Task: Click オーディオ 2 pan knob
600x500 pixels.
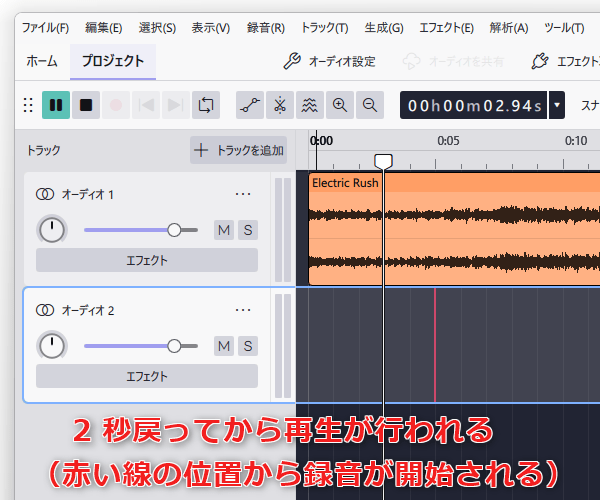Action: click(x=52, y=345)
